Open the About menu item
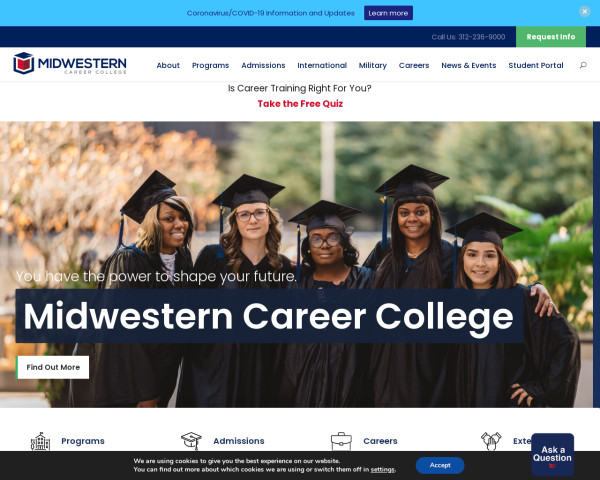The width and height of the screenshot is (600, 480). 168,65
